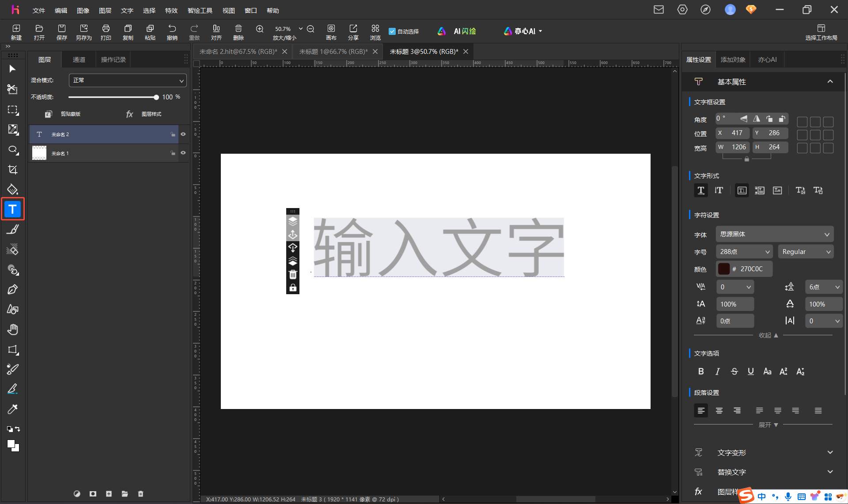Image resolution: width=848 pixels, height=504 pixels.
Task: Select the Move arrow tool
Action: click(x=12, y=69)
